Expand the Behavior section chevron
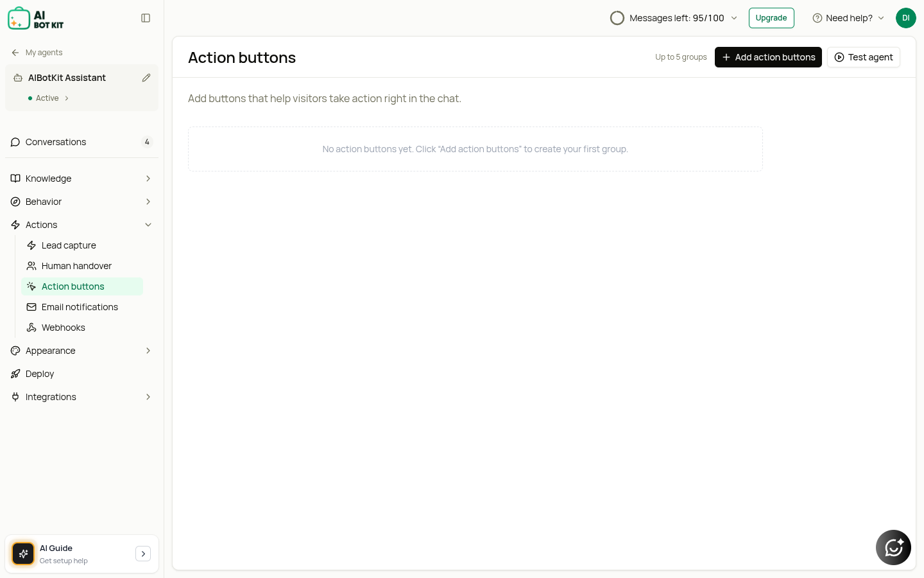The image size is (924, 578). (x=148, y=202)
